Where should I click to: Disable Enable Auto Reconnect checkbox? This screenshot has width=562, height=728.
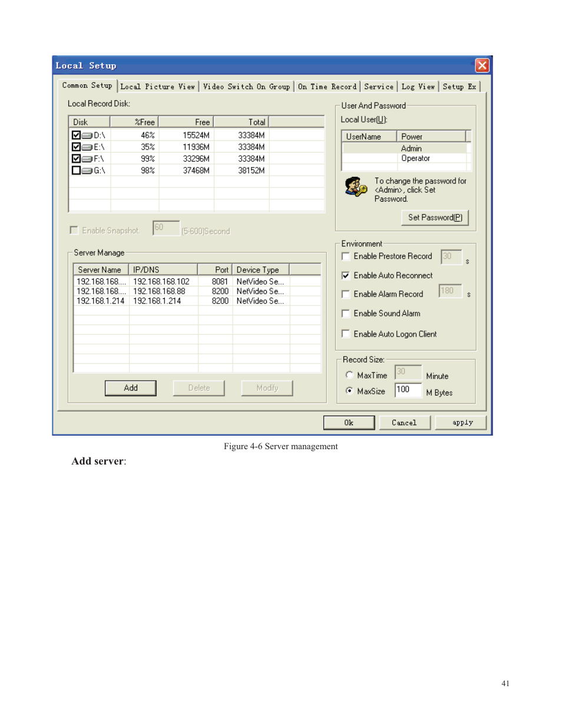coord(346,275)
